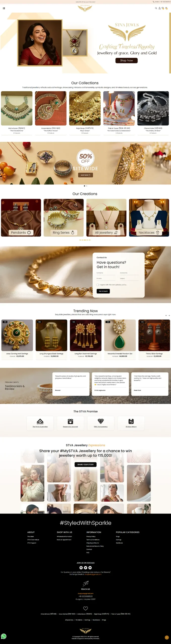Open the user account icon
The height and width of the screenshot is (644, 171).
pos(159,8)
